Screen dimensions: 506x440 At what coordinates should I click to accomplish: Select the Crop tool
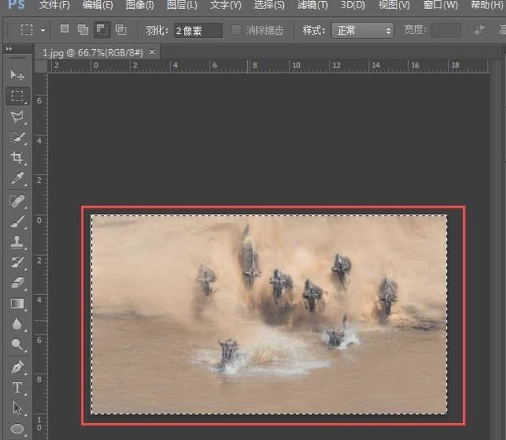(x=17, y=158)
